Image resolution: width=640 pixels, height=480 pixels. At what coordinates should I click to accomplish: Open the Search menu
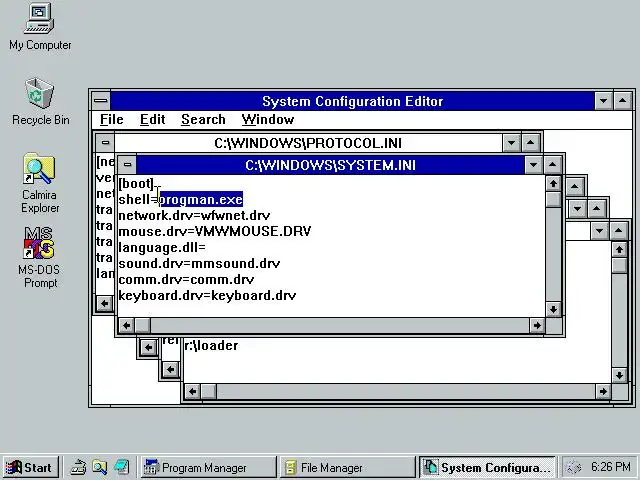(x=203, y=120)
